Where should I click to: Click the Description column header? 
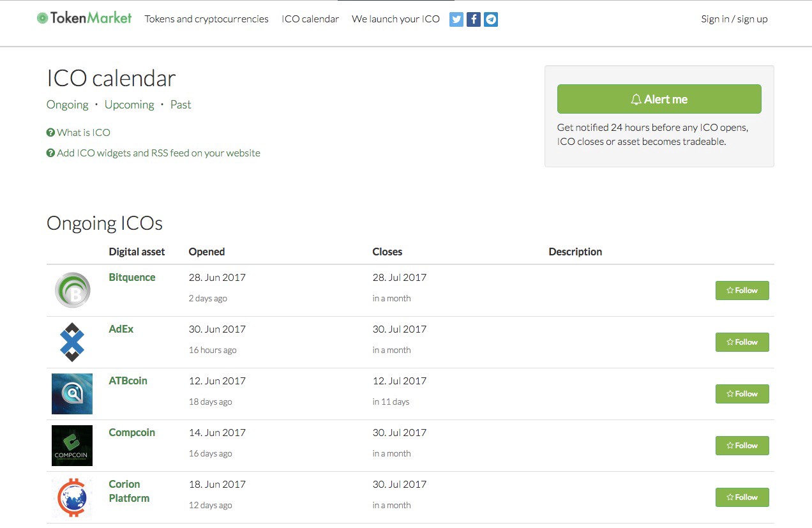[x=575, y=252]
